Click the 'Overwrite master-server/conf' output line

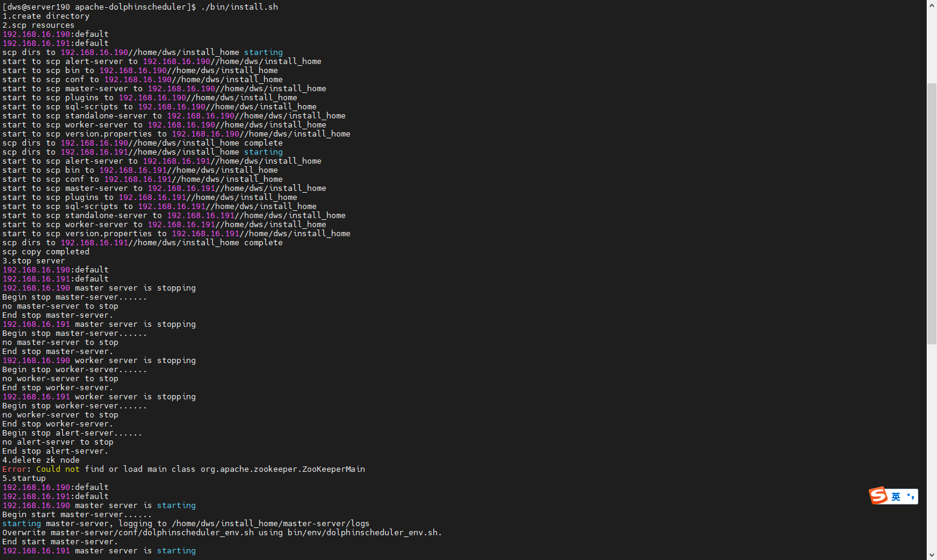222,533
